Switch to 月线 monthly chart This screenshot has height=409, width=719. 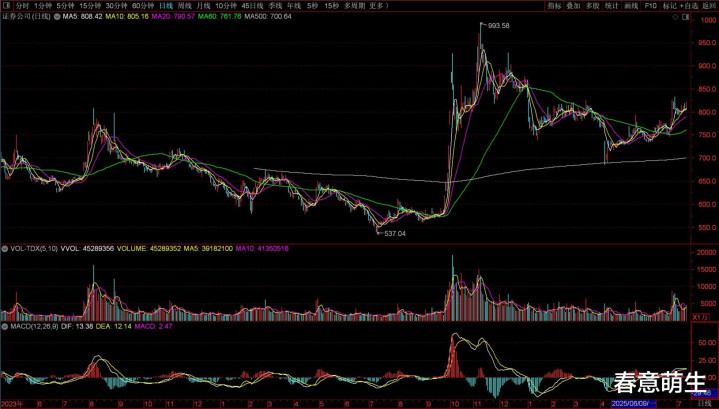tap(203, 6)
